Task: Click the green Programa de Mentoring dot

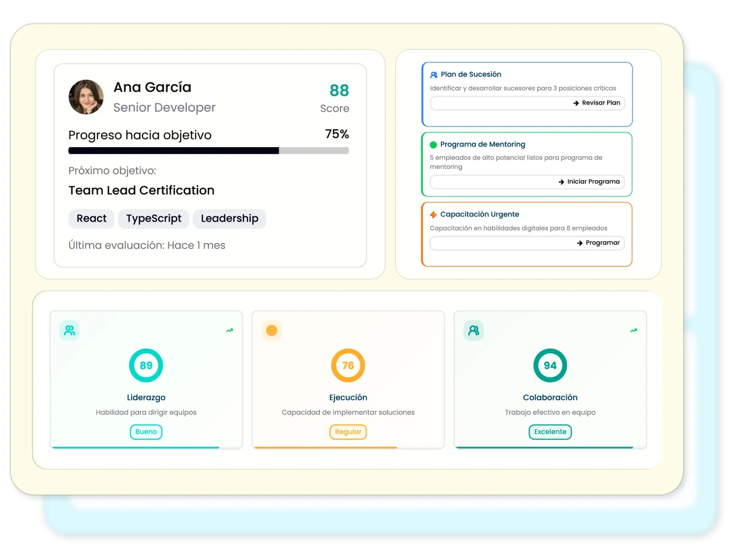Action: tap(433, 144)
